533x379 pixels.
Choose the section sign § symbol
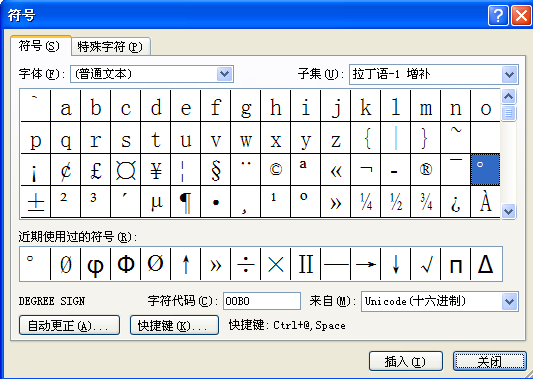click(216, 169)
